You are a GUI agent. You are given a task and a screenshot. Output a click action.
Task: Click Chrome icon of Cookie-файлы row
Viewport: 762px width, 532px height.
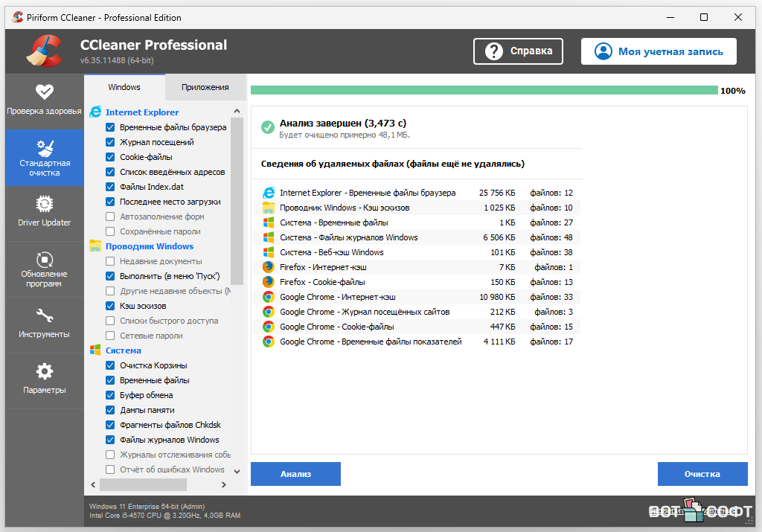[268, 327]
